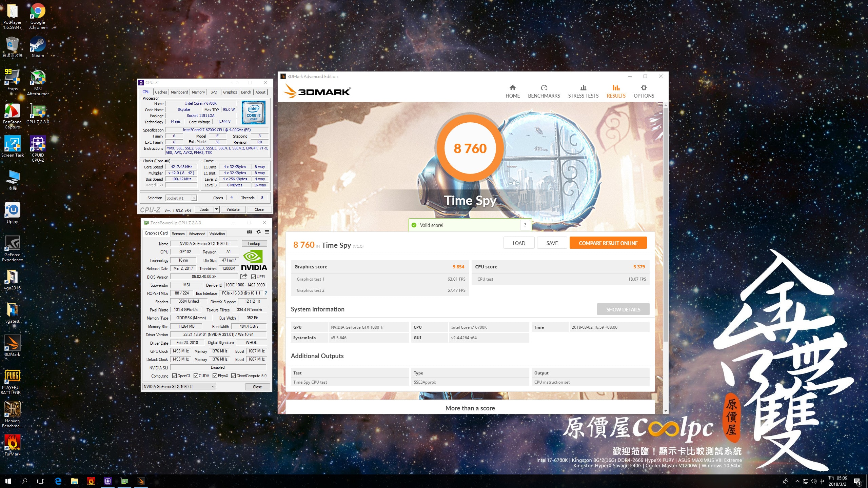
Task: Open Action Center notification icon
Action: point(857,481)
